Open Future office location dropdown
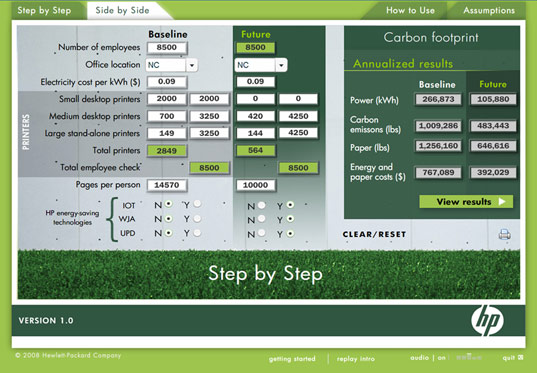 coord(281,65)
